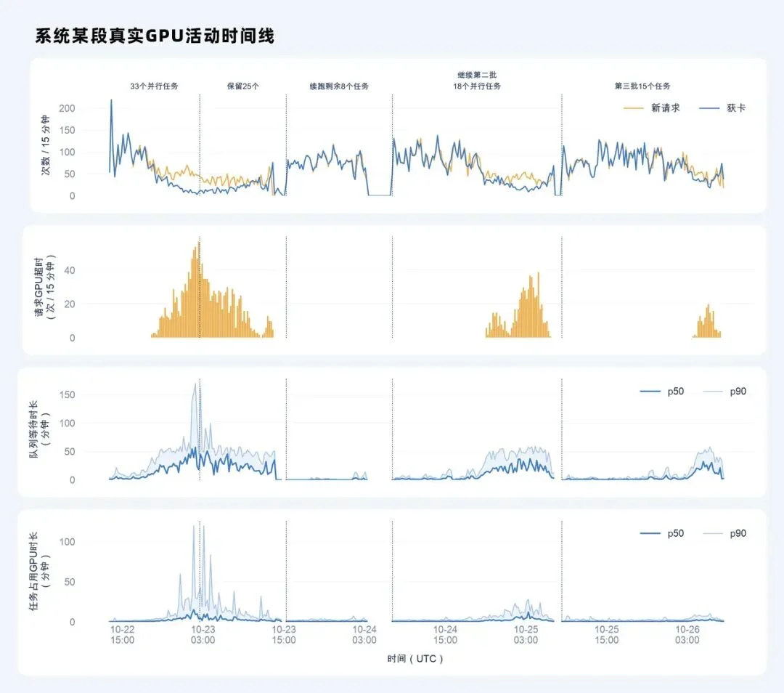Click the 100 tick on the 队列等待时长 axis
The image size is (784, 693).
click(x=67, y=423)
